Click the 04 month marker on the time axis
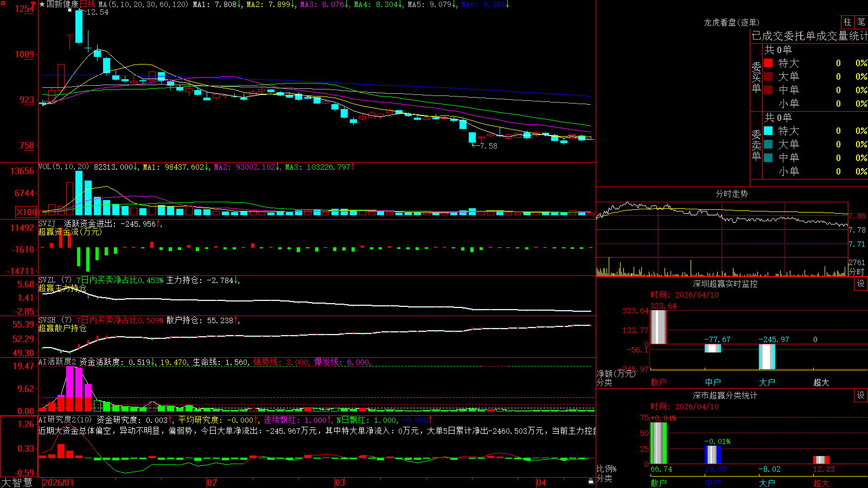 point(541,483)
